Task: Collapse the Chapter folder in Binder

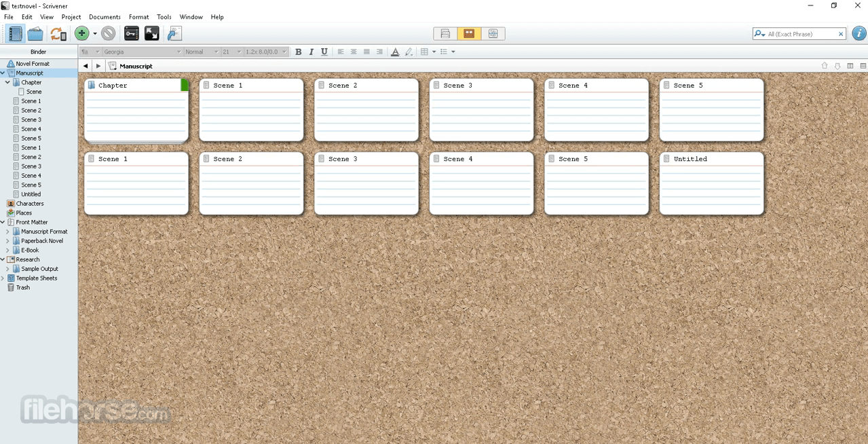Action: click(x=7, y=82)
